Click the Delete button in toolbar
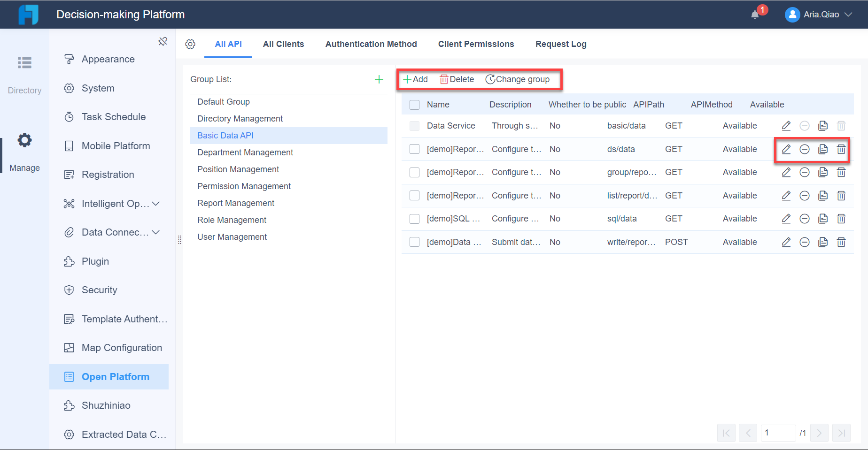This screenshot has height=450, width=868. point(457,79)
